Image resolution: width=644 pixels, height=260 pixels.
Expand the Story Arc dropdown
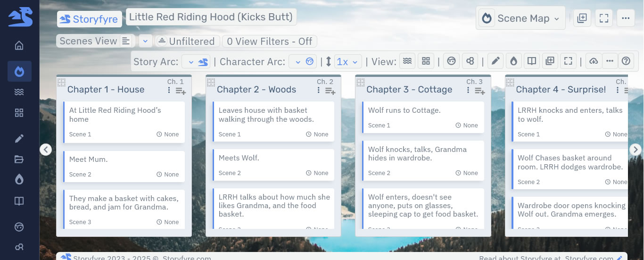point(196,62)
